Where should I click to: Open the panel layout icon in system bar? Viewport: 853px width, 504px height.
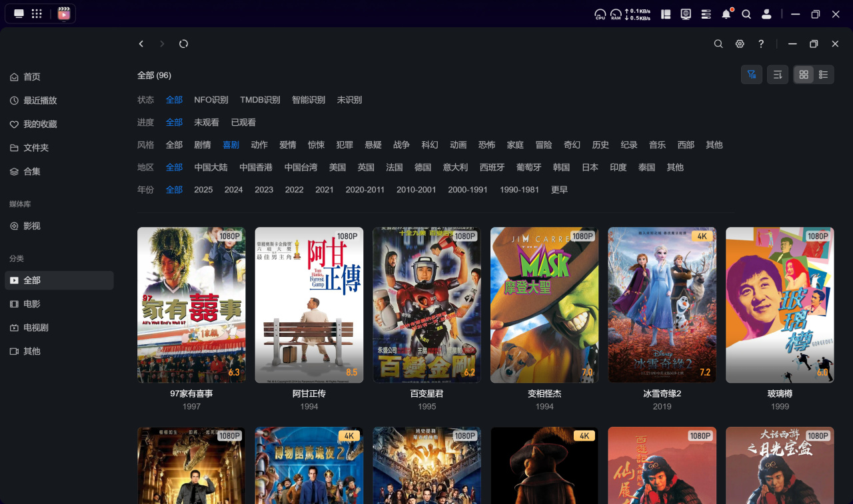(x=666, y=14)
